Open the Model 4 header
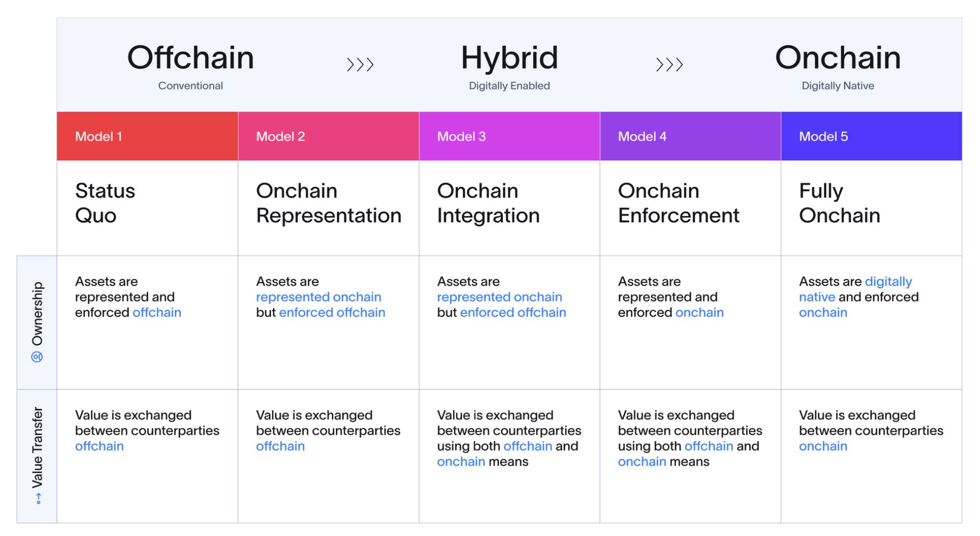 click(x=690, y=136)
